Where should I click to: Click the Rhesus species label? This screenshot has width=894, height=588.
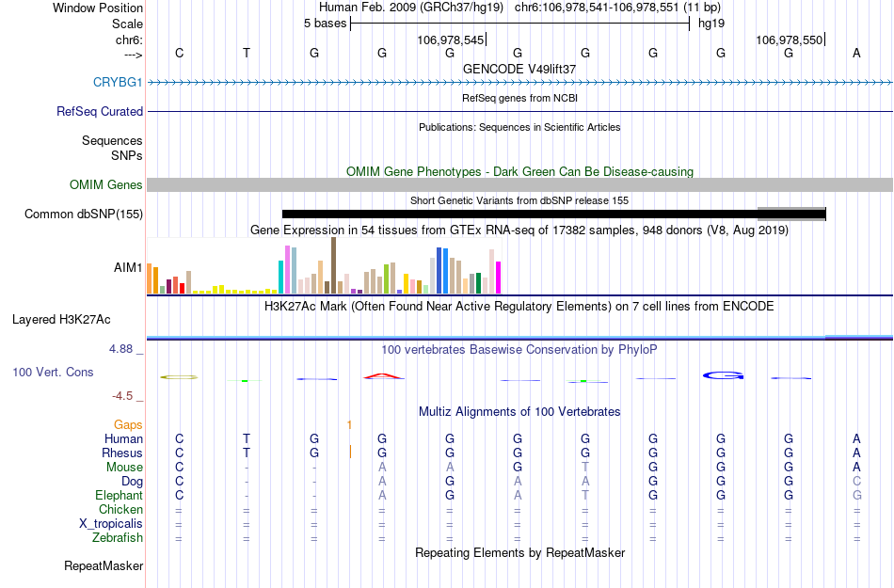click(122, 453)
